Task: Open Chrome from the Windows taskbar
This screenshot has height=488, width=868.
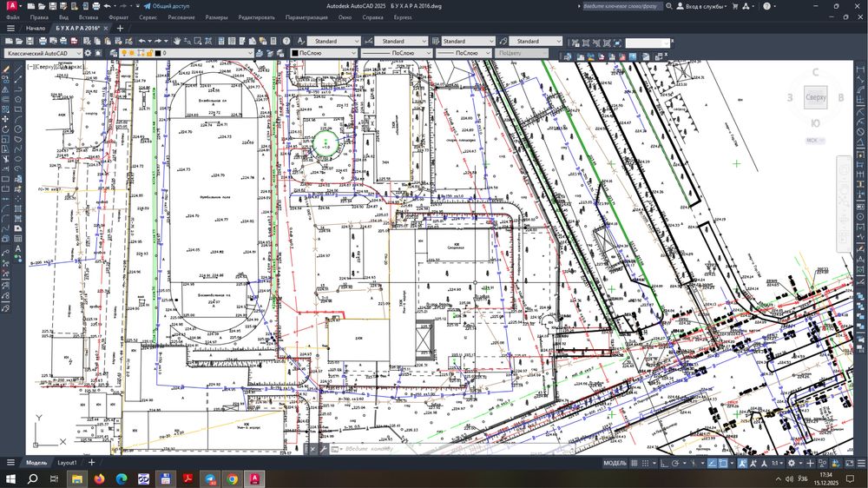Action: coord(233,478)
